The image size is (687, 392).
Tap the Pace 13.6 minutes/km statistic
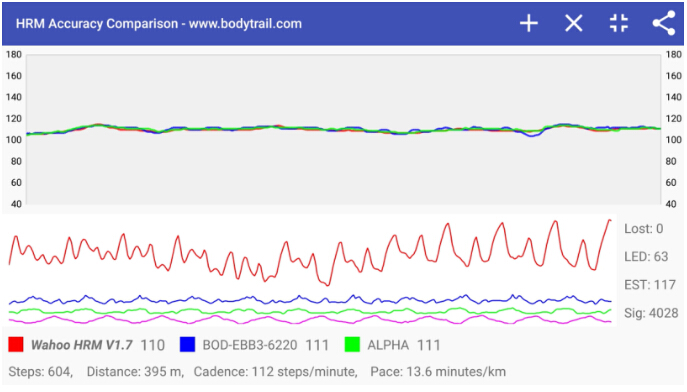438,372
